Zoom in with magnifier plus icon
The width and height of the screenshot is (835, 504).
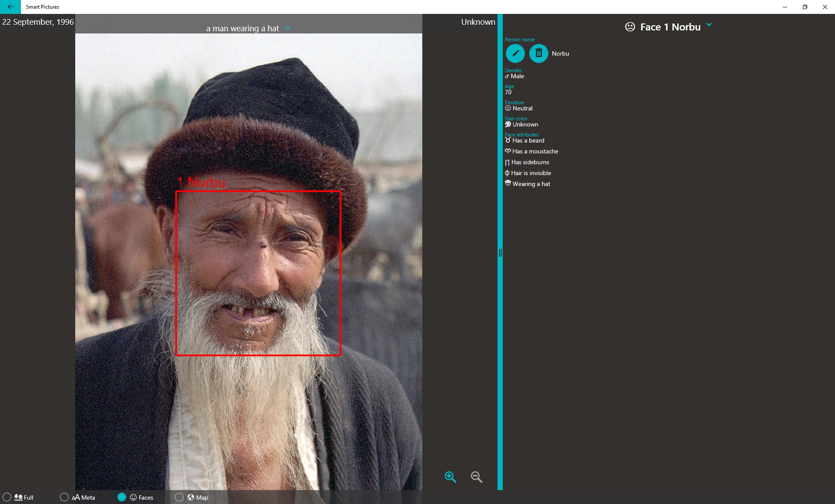tap(450, 477)
